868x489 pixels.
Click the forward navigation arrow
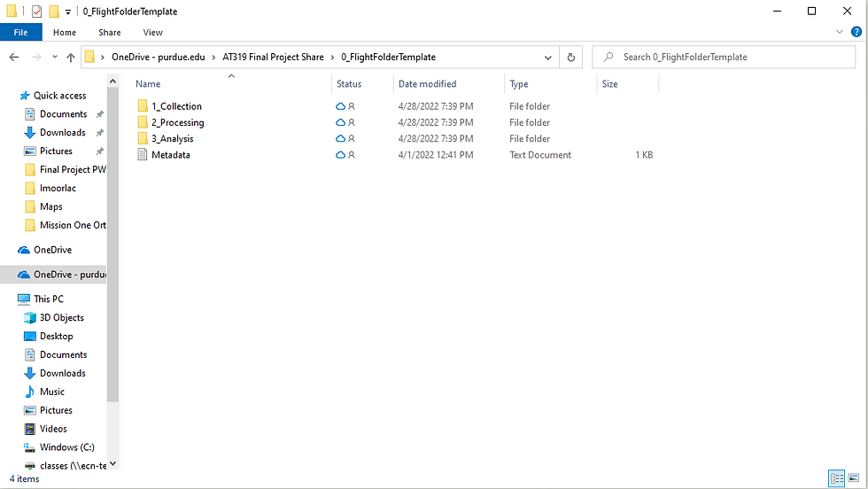(x=36, y=57)
